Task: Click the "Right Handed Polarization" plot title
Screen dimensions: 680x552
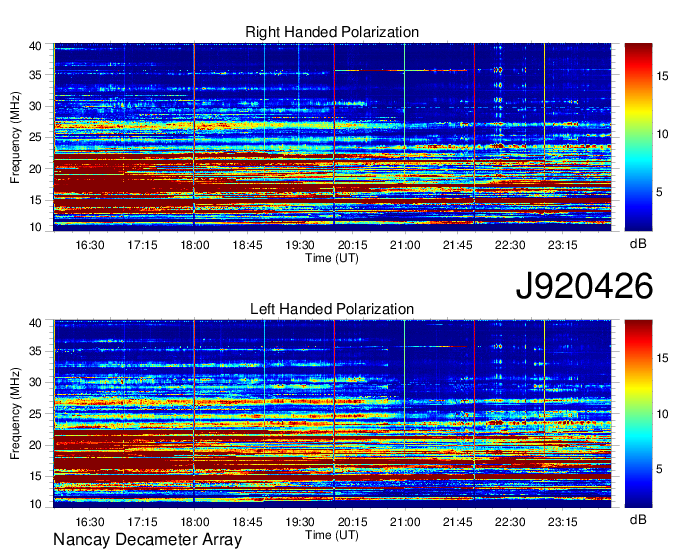Action: tap(332, 32)
